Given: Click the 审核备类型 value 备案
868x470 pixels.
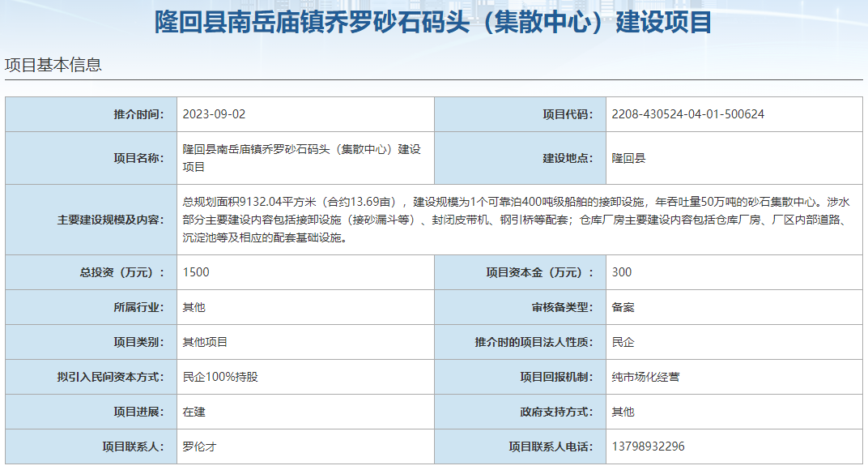Looking at the screenshot, I should point(623,307).
